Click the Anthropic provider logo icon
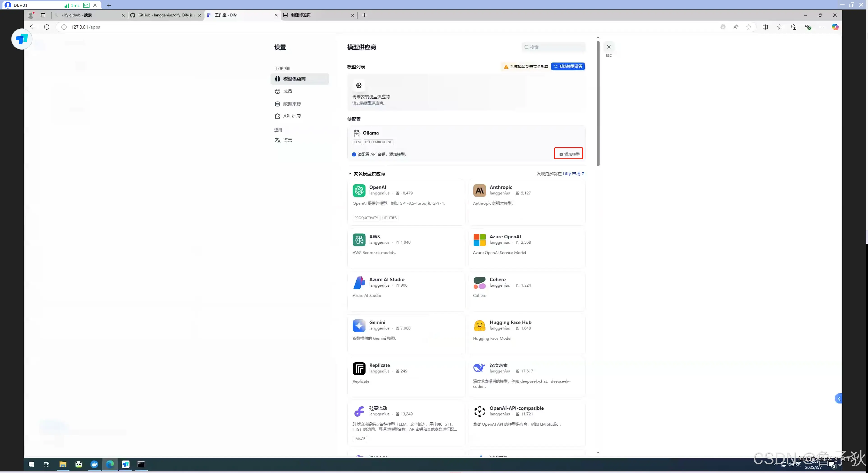 (479, 190)
